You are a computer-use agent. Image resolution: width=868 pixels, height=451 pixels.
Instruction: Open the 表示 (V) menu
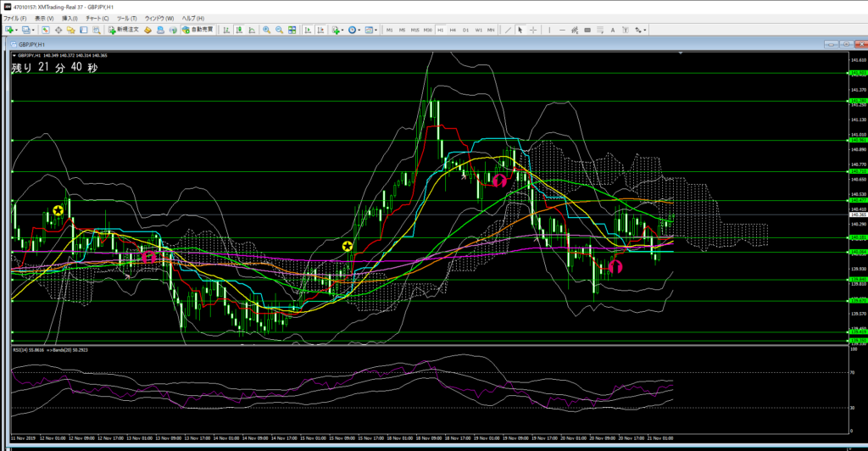click(44, 19)
